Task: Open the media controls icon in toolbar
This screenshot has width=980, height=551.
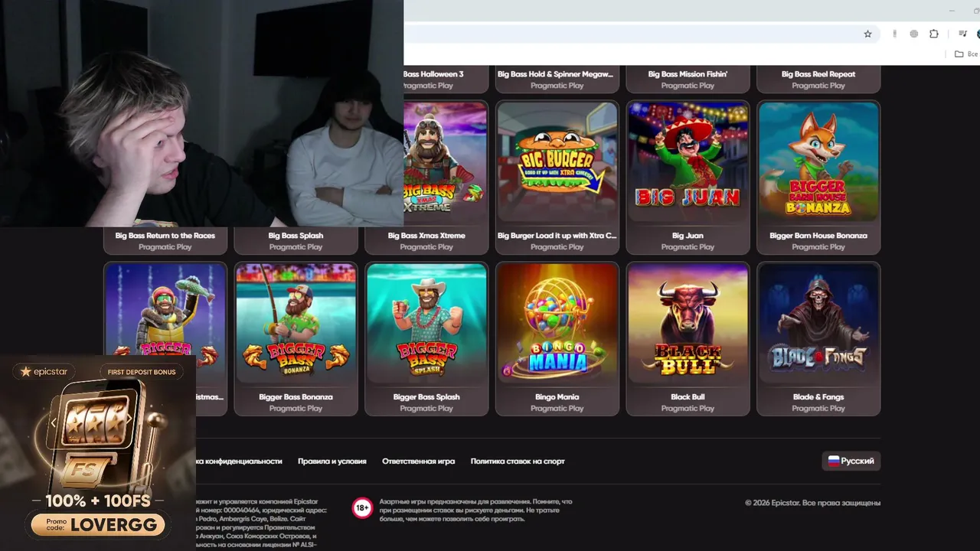Action: point(962,34)
